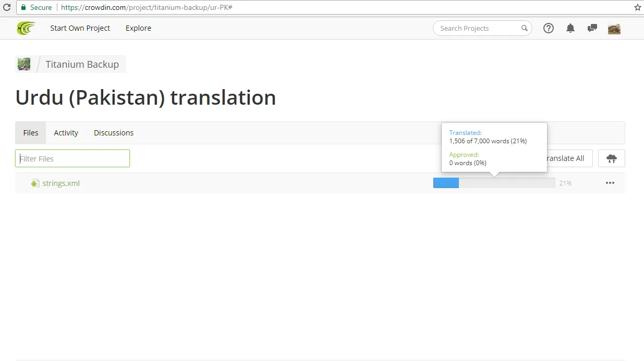Switch to the Discussions tab
Screen dimensions: 644x362
click(114, 133)
